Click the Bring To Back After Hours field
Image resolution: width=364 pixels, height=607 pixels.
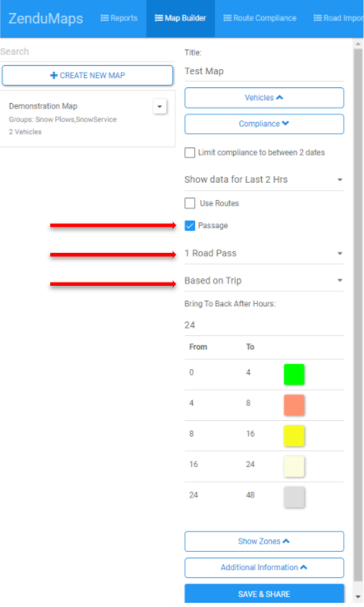coord(264,325)
